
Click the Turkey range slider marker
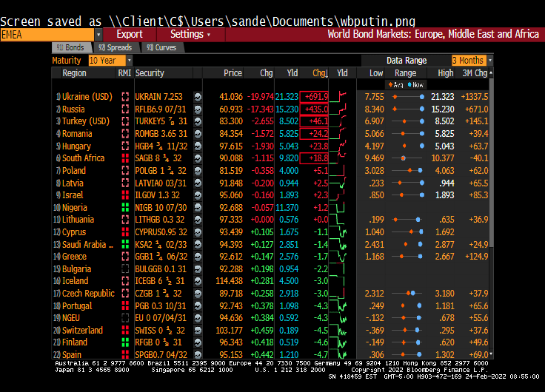(x=406, y=121)
